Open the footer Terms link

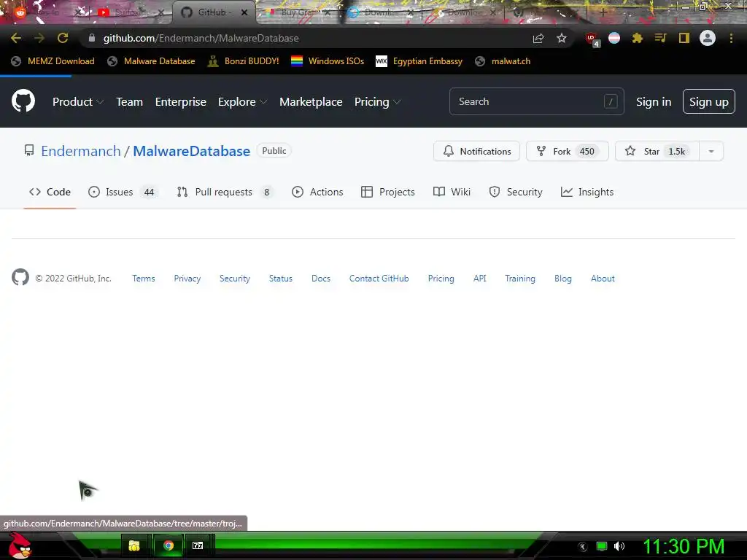[x=144, y=279]
